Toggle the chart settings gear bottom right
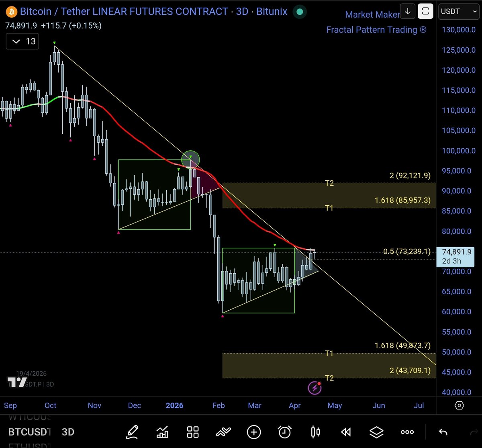This screenshot has width=482, height=448. [x=459, y=406]
